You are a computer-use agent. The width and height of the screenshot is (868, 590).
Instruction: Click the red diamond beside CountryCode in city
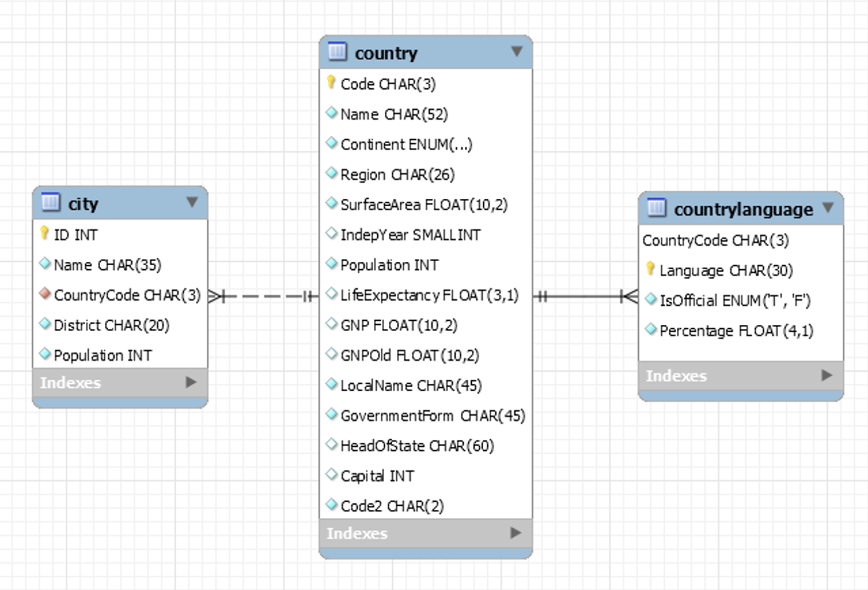(x=45, y=293)
